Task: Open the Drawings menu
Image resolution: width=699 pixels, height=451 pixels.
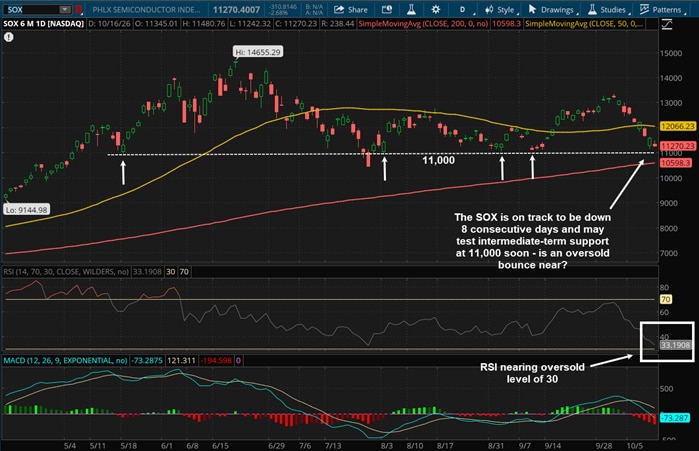Action: pyautogui.click(x=552, y=9)
